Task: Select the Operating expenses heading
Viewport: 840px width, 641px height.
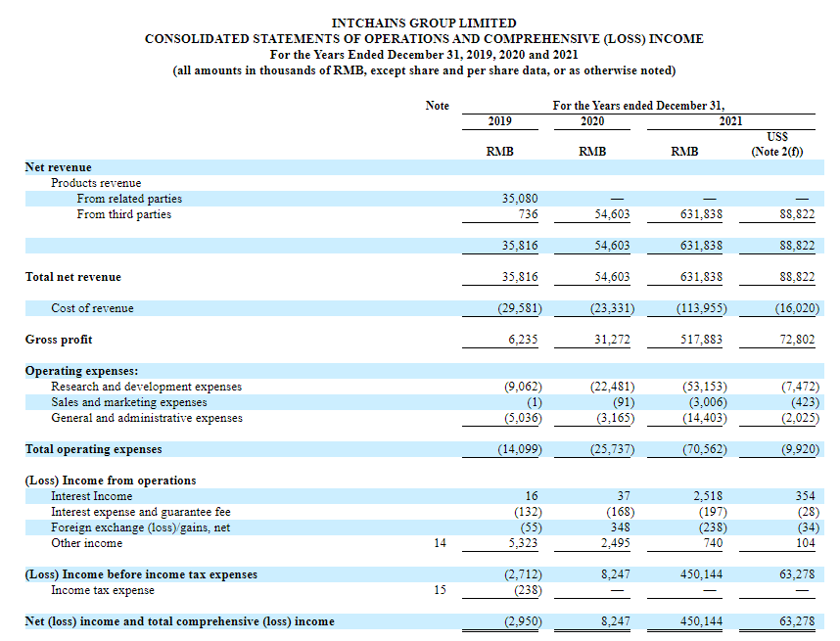Action: (81, 371)
